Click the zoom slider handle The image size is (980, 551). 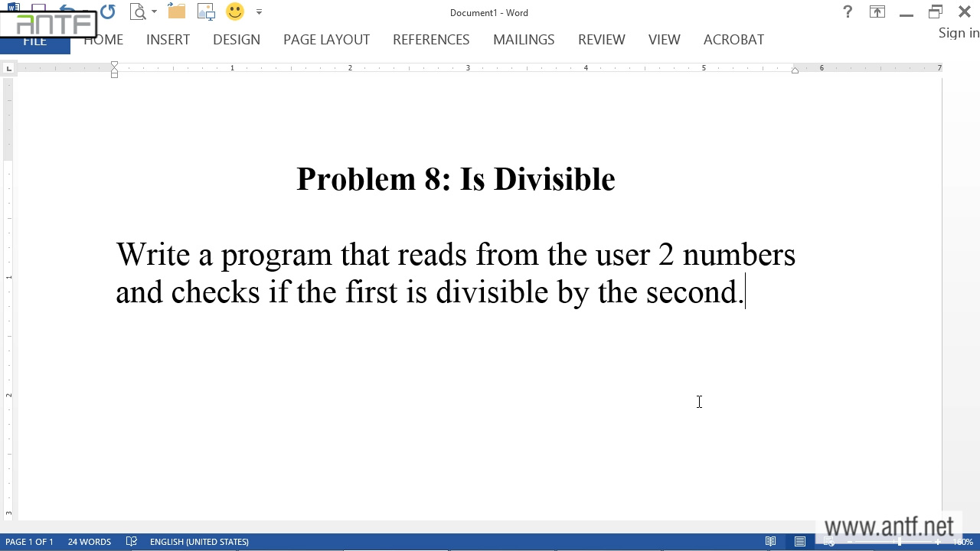tap(900, 542)
